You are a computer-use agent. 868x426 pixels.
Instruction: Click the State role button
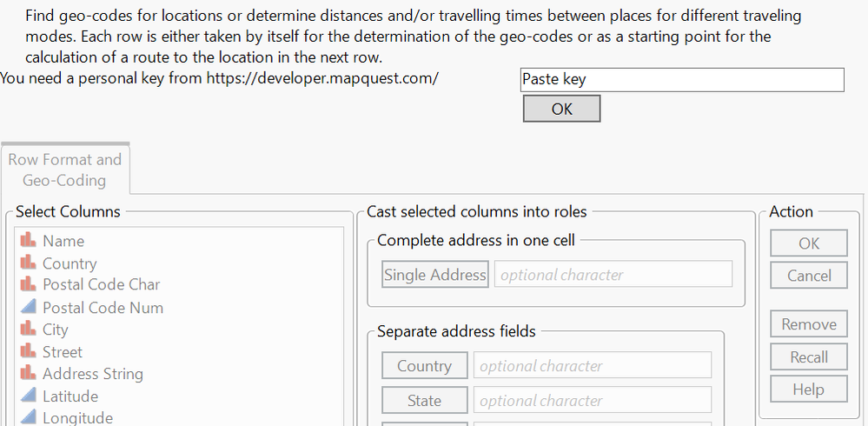tap(424, 401)
